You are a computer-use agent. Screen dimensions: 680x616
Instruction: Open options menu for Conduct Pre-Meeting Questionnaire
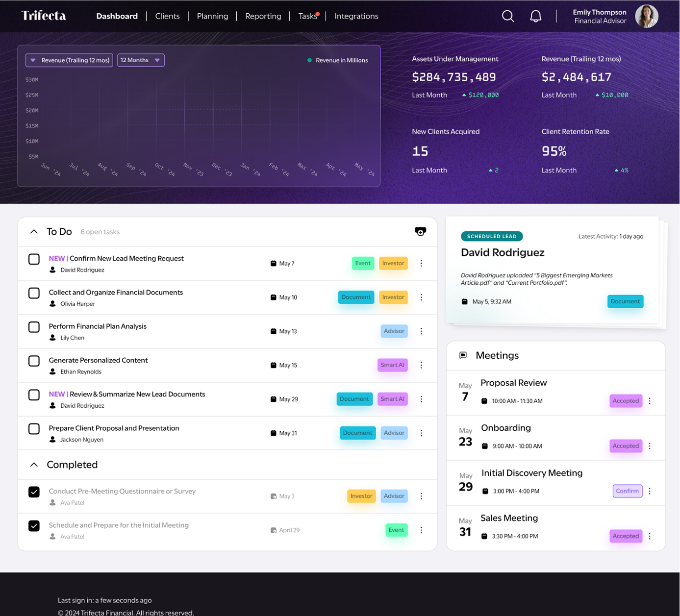pyautogui.click(x=421, y=496)
